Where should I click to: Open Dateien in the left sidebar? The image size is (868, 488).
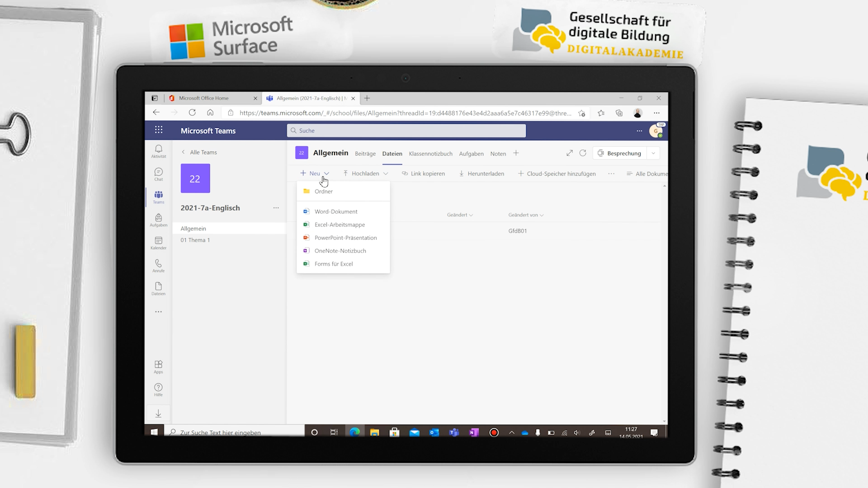158,289
